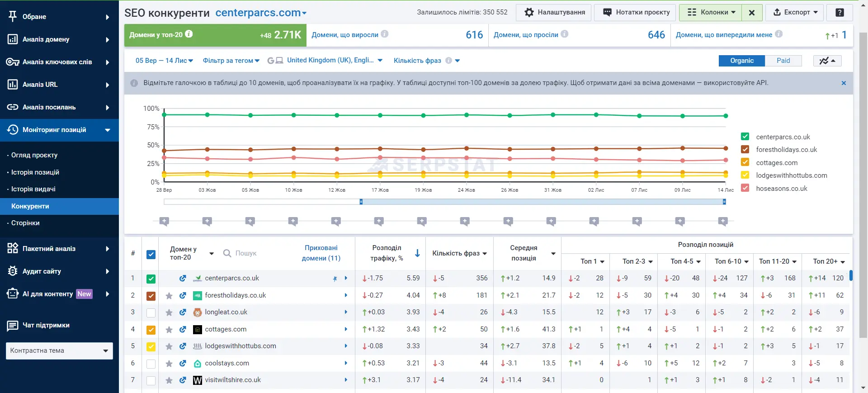Expand the Фільтр за тегом dropdown
The height and width of the screenshot is (393, 868).
[231, 61]
